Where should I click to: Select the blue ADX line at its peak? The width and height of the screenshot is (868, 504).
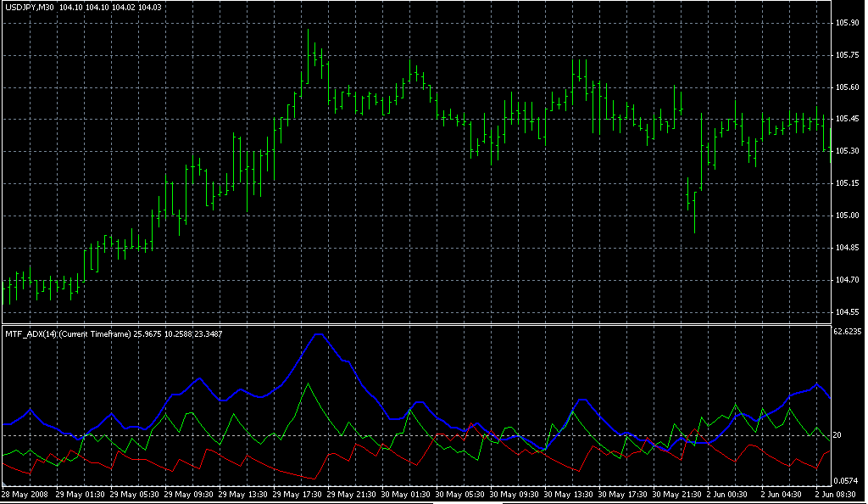[x=318, y=335]
